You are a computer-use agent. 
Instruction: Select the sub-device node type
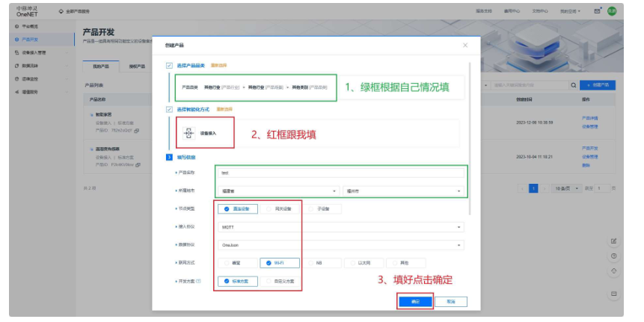pyautogui.click(x=322, y=208)
